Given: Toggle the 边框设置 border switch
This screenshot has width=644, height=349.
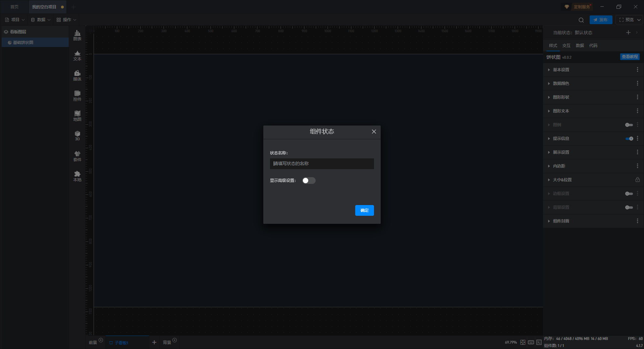Looking at the screenshot, I should (x=629, y=194).
